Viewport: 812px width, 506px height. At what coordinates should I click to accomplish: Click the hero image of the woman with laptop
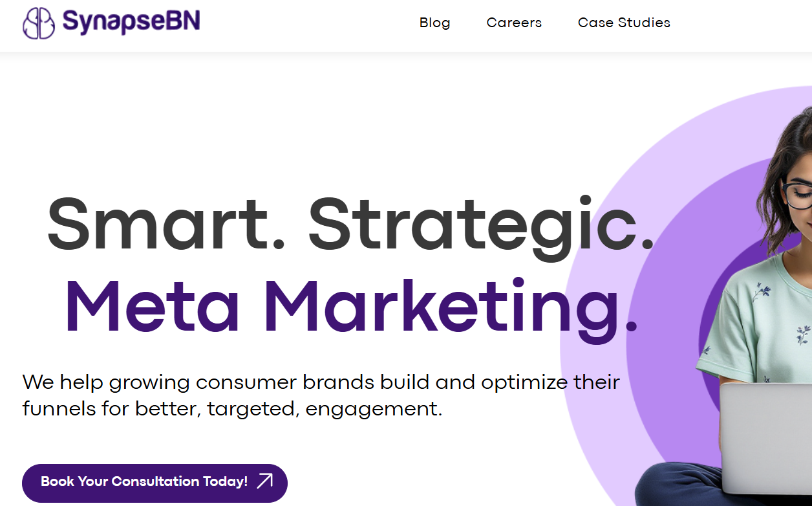click(x=769, y=291)
